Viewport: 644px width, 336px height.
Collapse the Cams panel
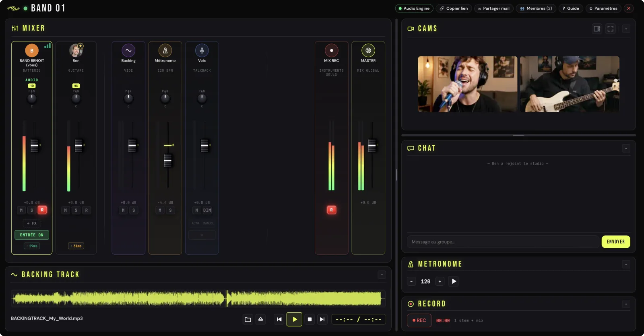tap(626, 29)
